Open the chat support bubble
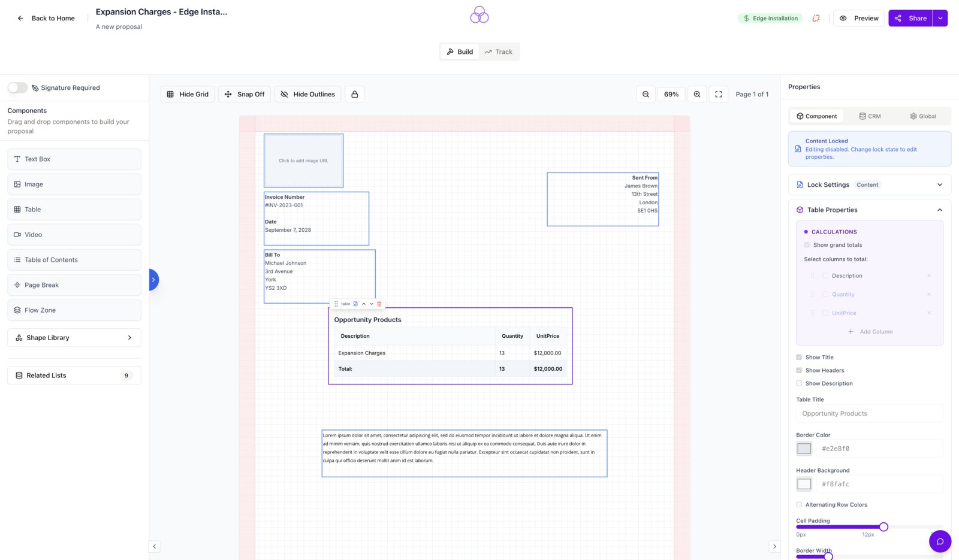Image resolution: width=959 pixels, height=560 pixels. pyautogui.click(x=940, y=541)
